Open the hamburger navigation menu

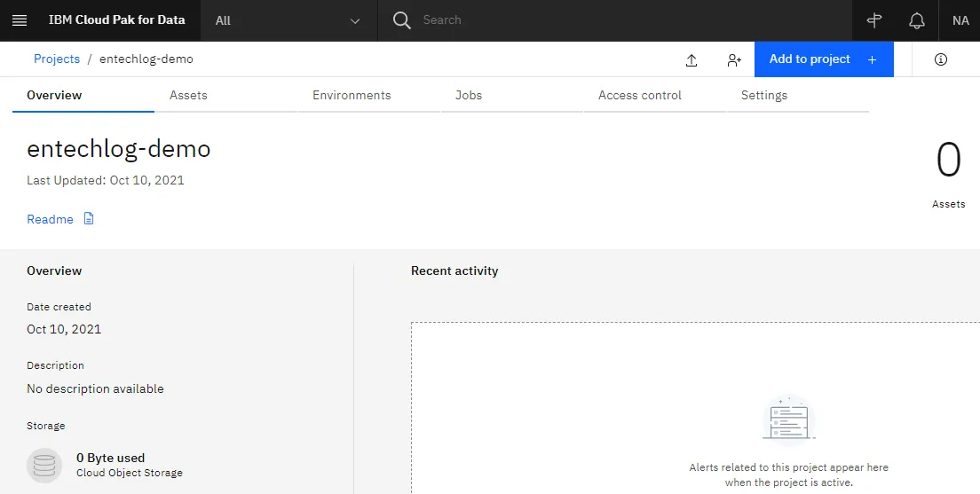pos(20,20)
